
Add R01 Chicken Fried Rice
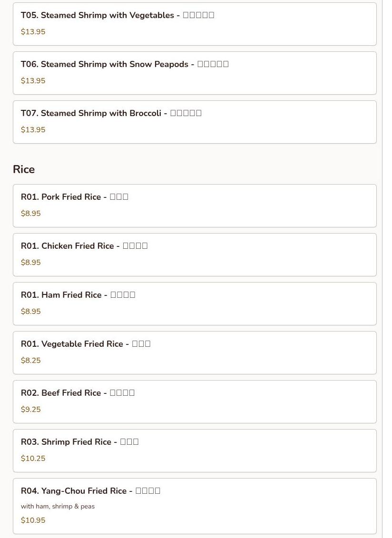coord(195,255)
